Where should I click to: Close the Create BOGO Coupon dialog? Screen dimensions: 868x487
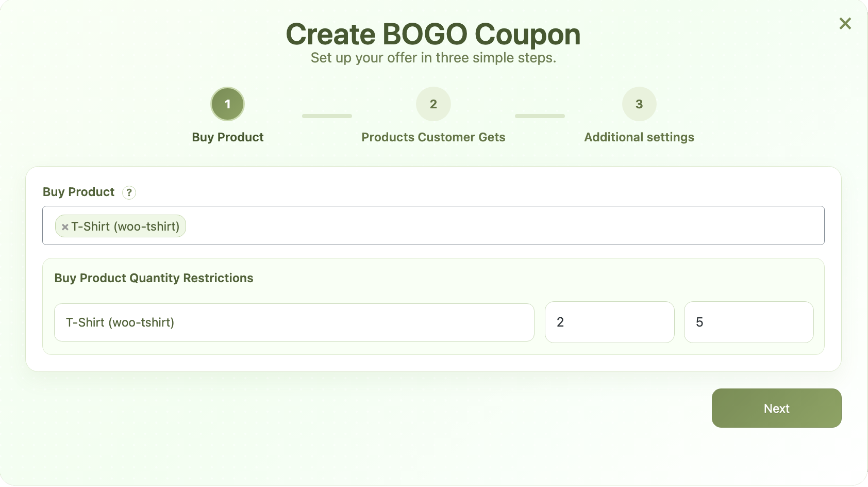[845, 24]
